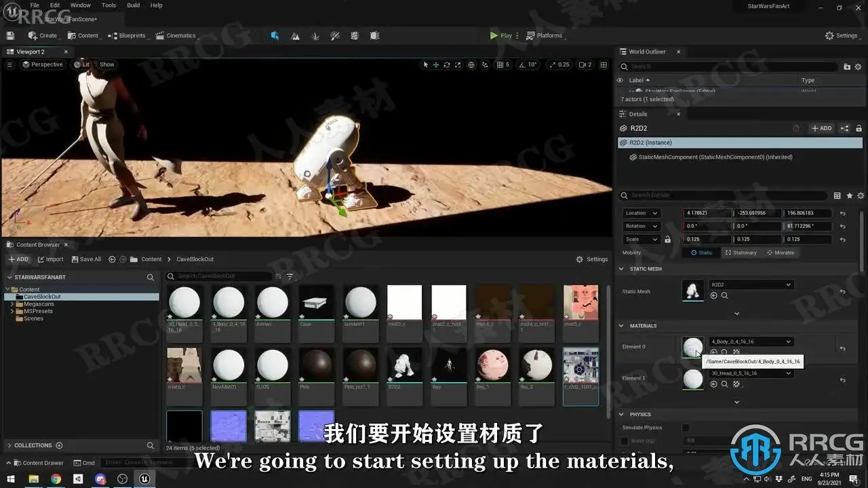The width and height of the screenshot is (868, 488).
Task: Switch to the Brush Editing mode icon
Action: [x=375, y=35]
